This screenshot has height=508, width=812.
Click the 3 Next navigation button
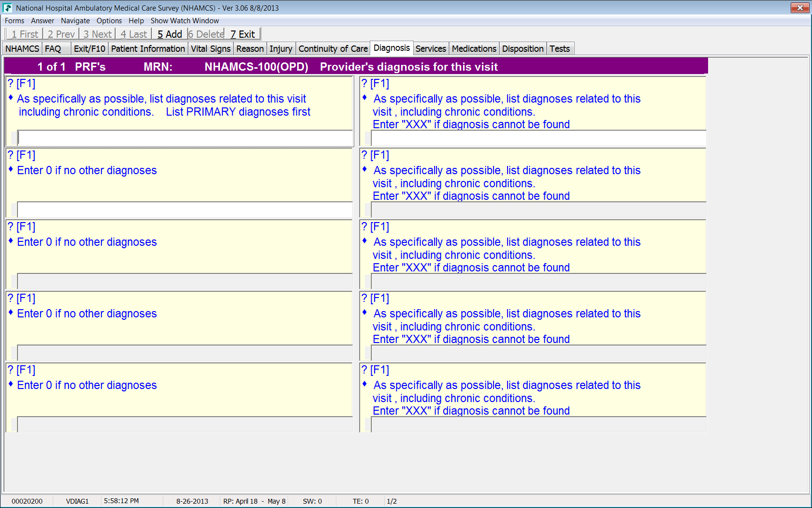97,34
